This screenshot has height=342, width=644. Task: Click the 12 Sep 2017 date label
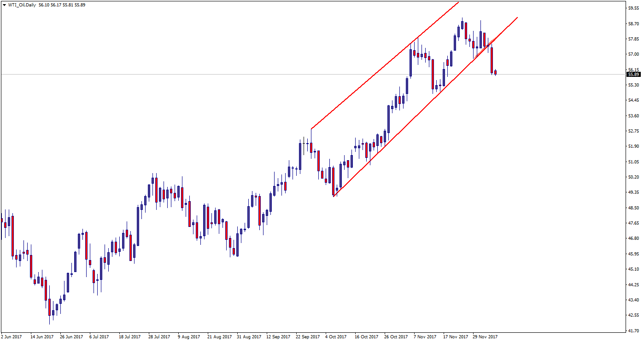click(279, 337)
